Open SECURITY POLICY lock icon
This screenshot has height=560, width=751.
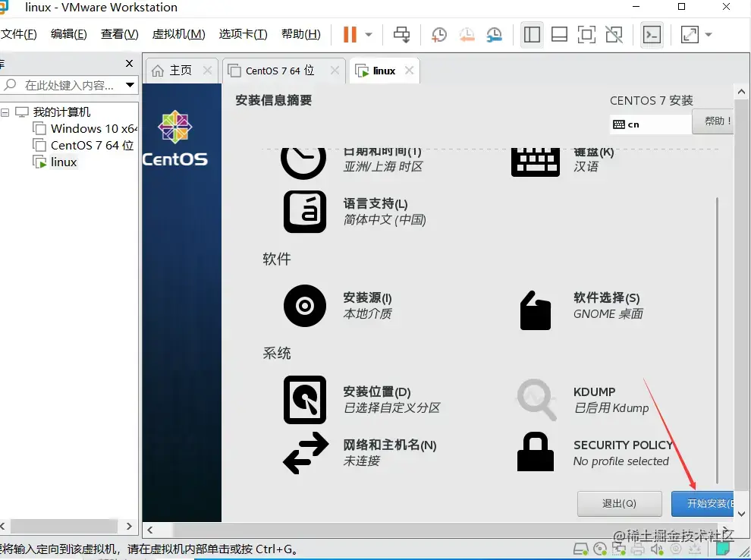pyautogui.click(x=536, y=451)
